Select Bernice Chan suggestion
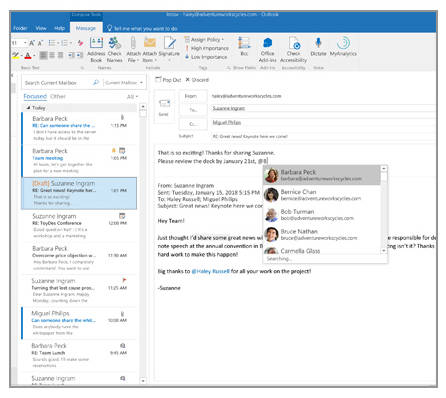The image size is (446, 398). point(322,195)
